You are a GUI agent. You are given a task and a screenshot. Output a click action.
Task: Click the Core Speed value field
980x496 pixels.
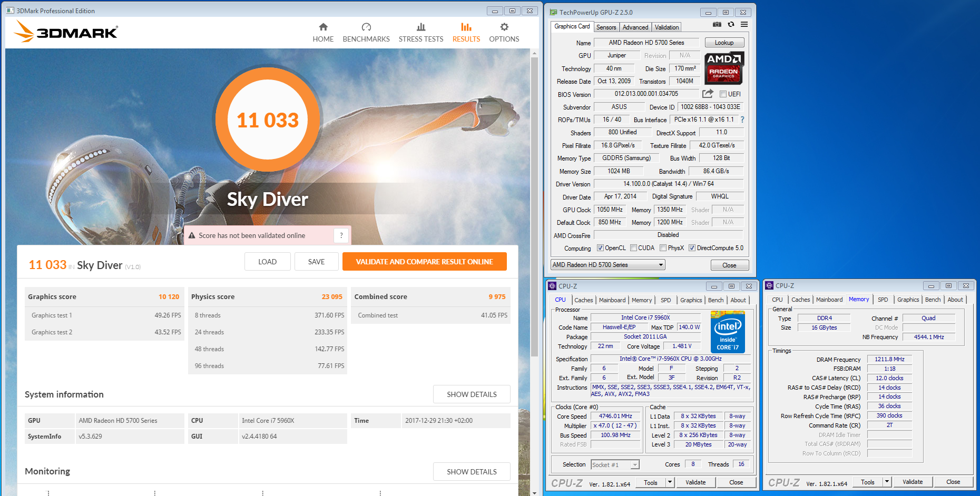pos(615,416)
